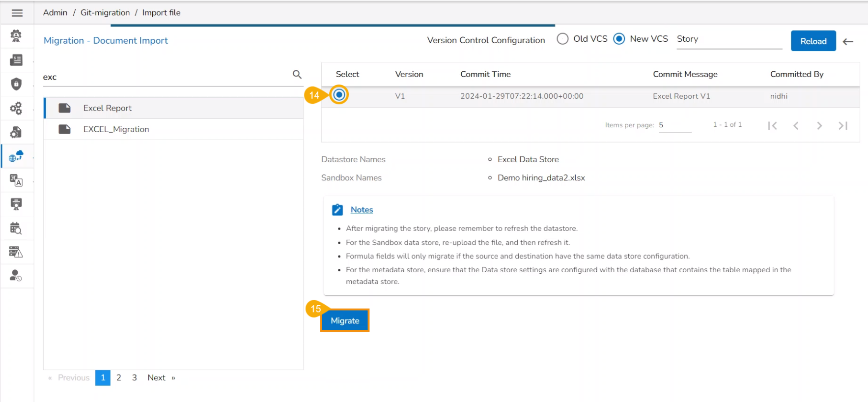Open the Items per page dropdown
The width and height of the screenshot is (868, 402).
pyautogui.click(x=674, y=125)
